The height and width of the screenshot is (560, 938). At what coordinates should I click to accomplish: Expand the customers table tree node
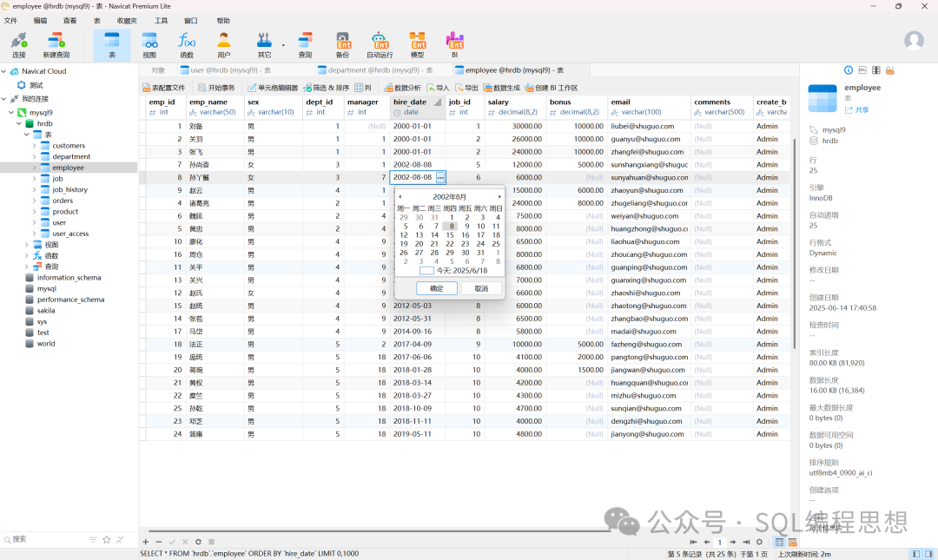click(x=35, y=146)
